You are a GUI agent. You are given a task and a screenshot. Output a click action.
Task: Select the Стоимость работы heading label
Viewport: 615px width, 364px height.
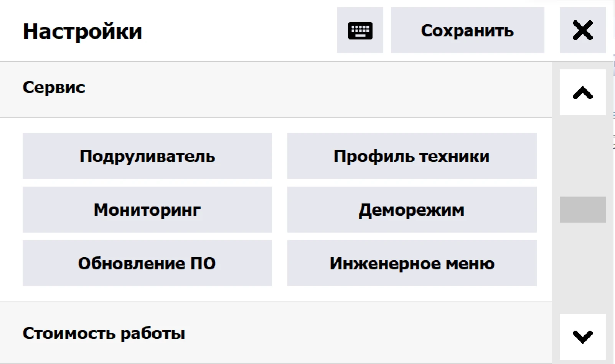tap(104, 333)
